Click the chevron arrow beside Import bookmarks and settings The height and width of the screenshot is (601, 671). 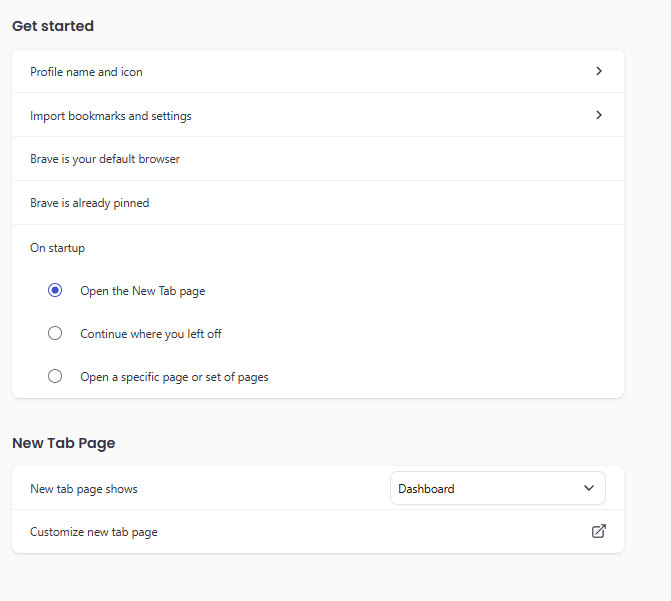[x=599, y=115]
